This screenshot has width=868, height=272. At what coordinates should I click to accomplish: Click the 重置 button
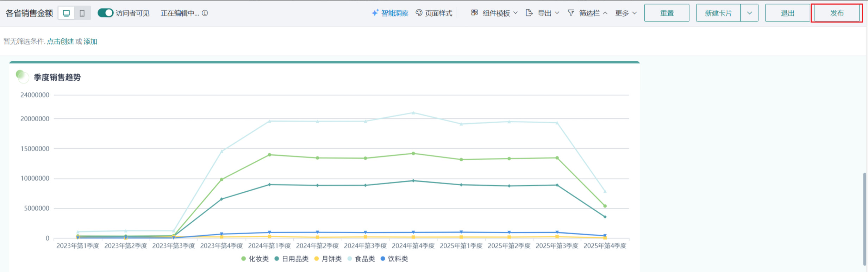tap(667, 13)
